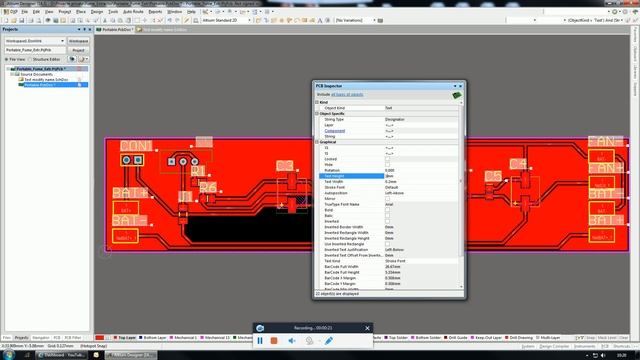Open the Design menu
Screen dimensions: 640x360
coord(97,12)
